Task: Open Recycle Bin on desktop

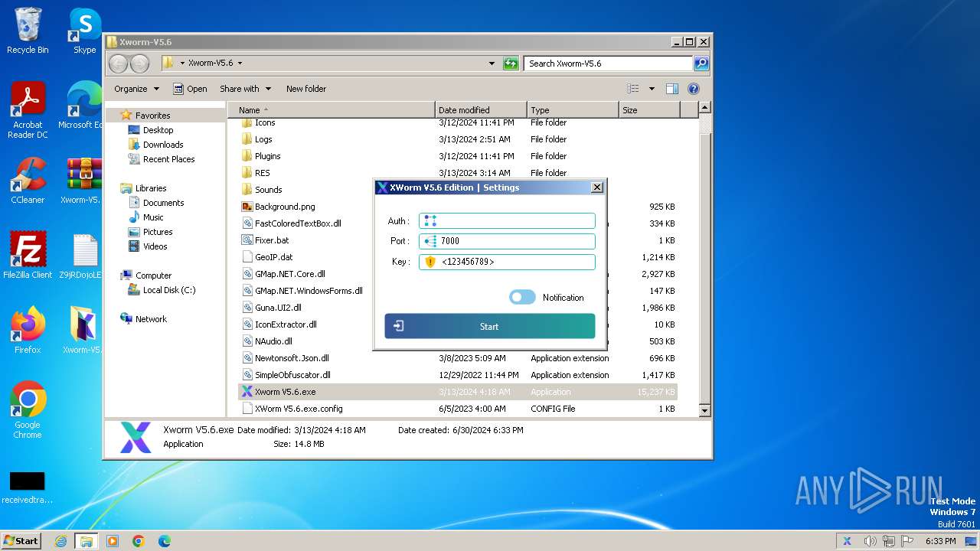Action: coord(28,31)
